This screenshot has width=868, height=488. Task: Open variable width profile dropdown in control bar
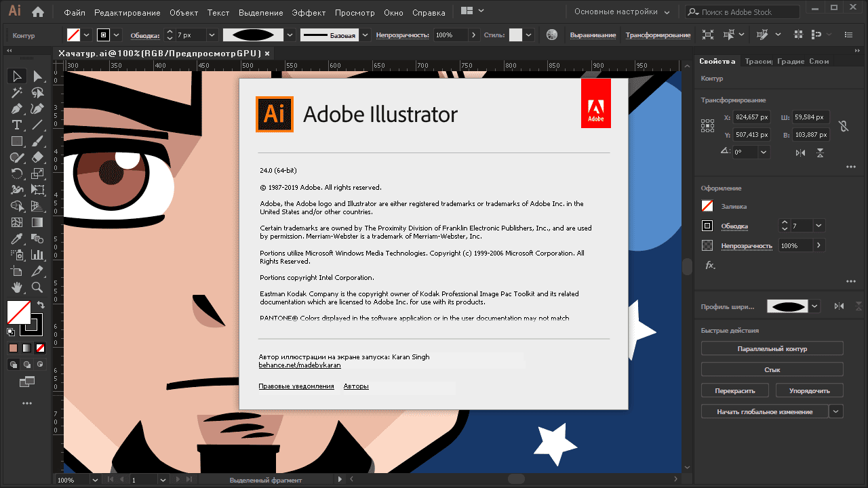click(290, 35)
